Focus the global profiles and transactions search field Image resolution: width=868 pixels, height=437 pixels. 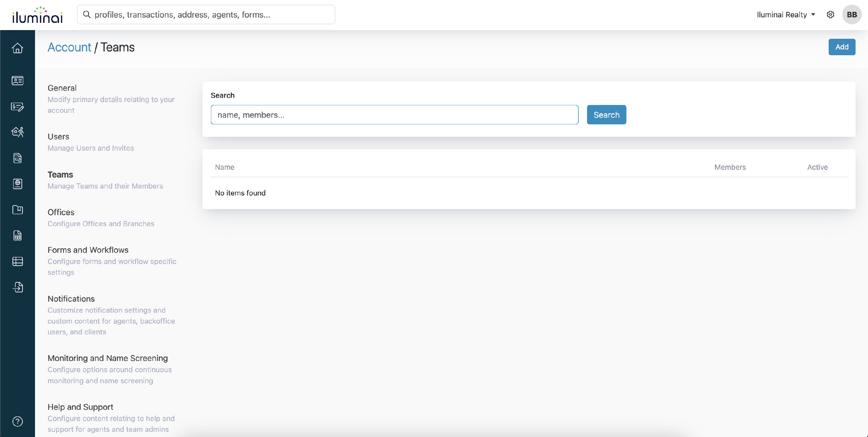click(x=206, y=14)
